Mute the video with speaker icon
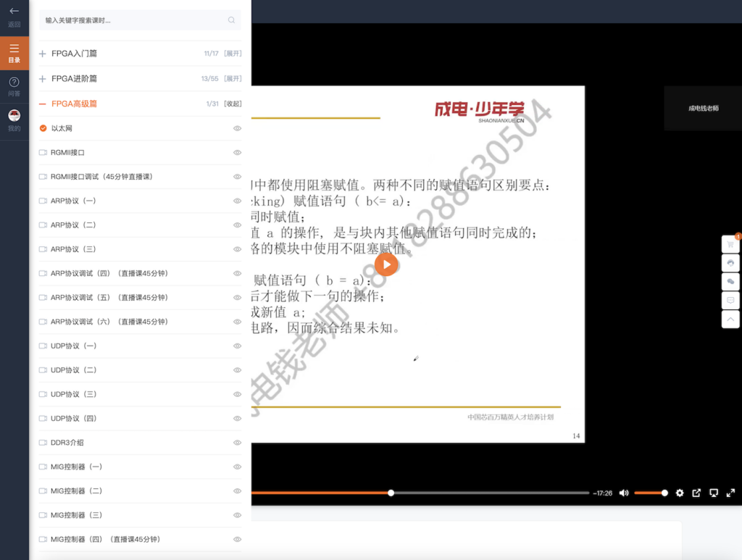 (x=624, y=493)
